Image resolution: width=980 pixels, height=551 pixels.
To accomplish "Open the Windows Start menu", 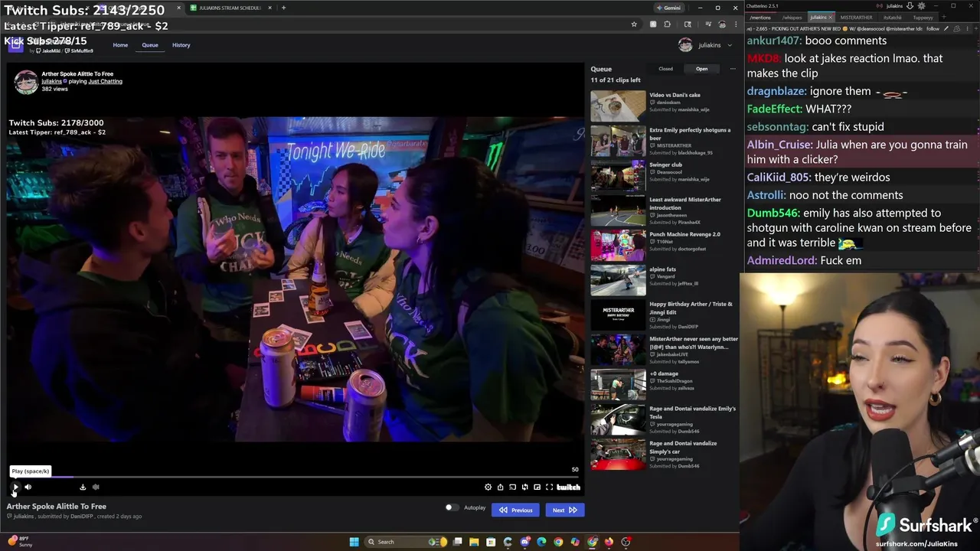I will [x=354, y=542].
